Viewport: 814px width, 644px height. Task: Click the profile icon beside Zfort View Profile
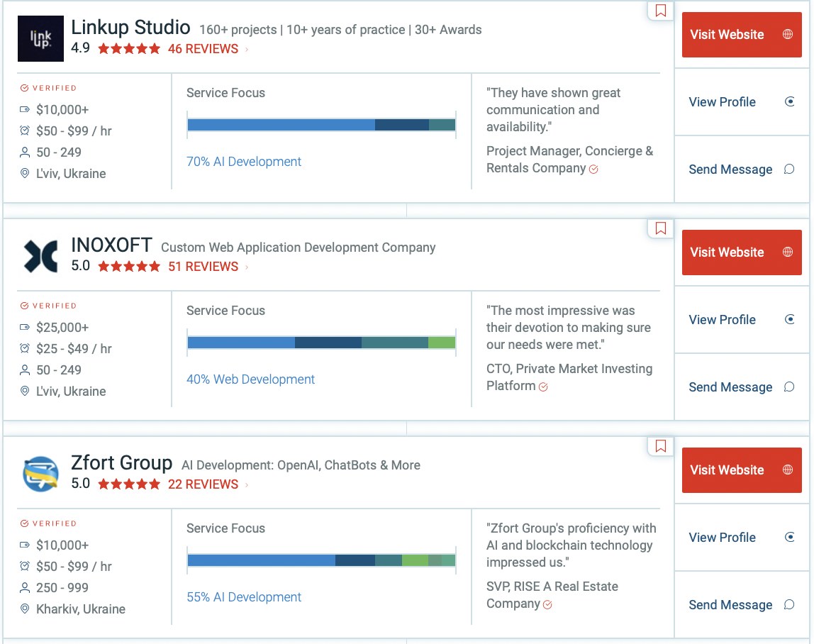pyautogui.click(x=790, y=536)
